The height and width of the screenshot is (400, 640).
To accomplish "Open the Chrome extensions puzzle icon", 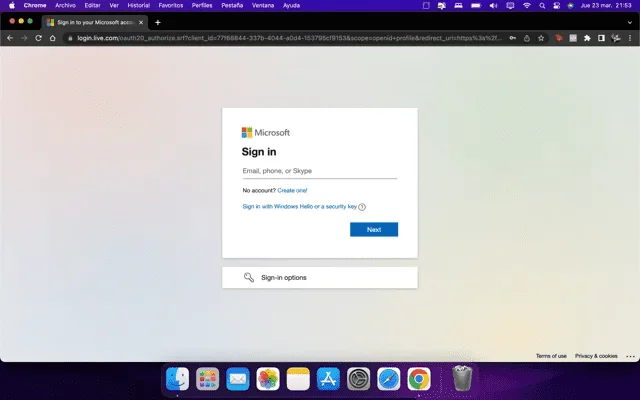I will (586, 38).
